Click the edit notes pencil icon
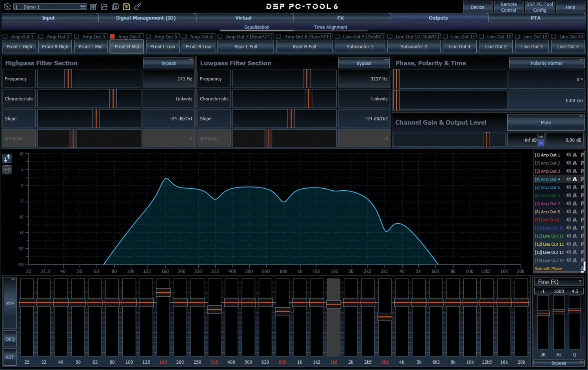The width and height of the screenshot is (588, 370). point(93,7)
